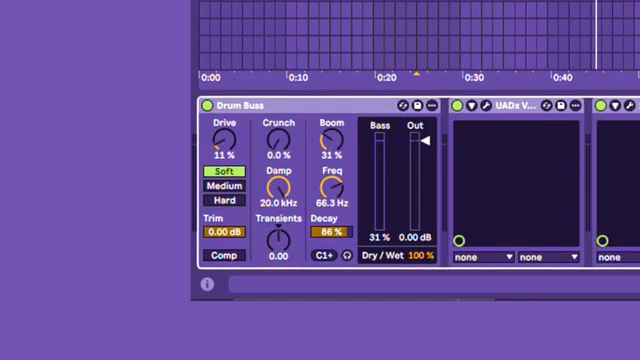Save the Drum Buss preset with disk icon

(x=417, y=106)
